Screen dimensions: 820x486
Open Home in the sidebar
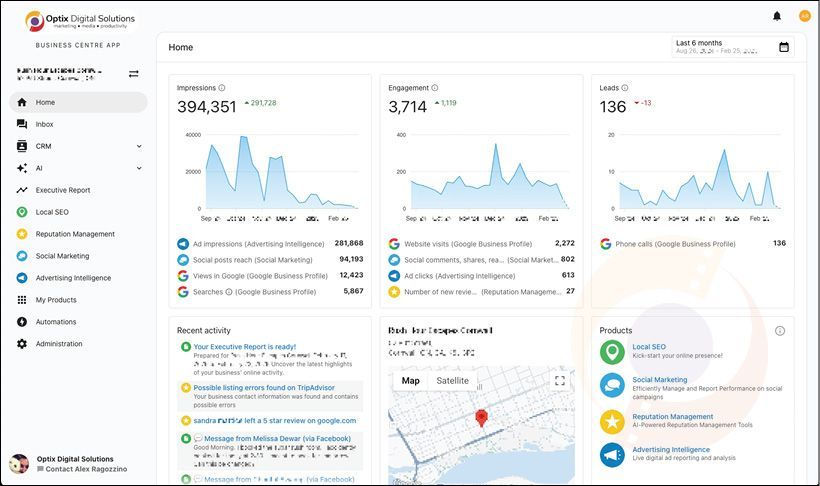tap(78, 102)
